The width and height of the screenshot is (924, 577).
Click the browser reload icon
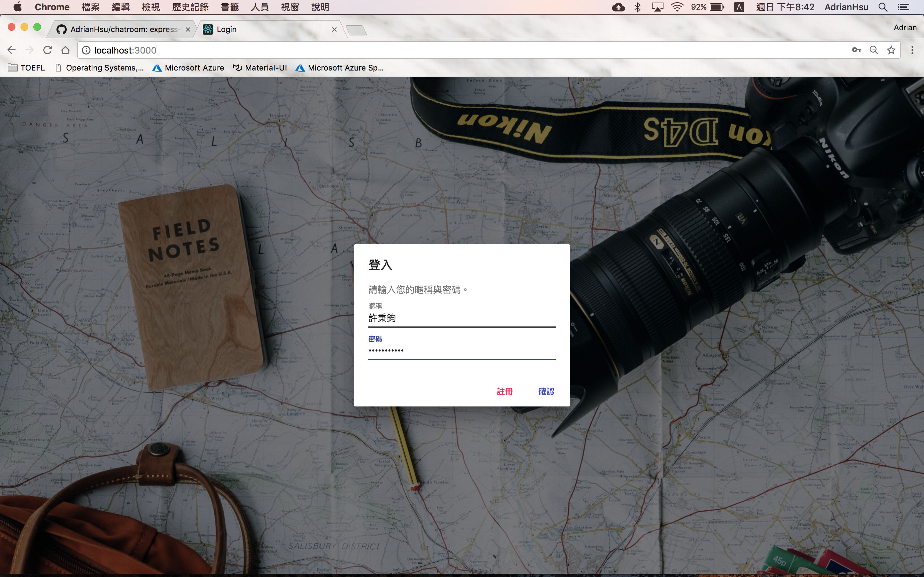47,50
